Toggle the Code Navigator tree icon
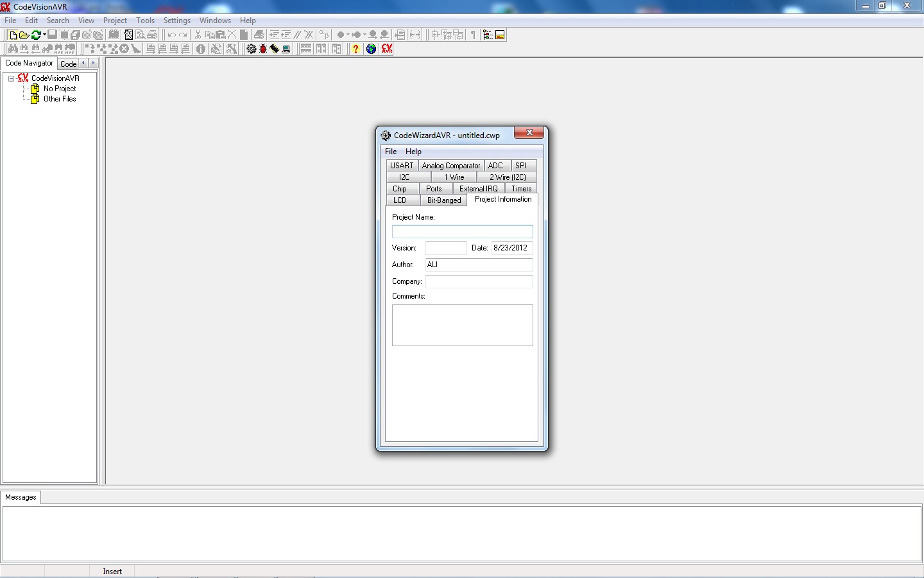 coord(488,35)
